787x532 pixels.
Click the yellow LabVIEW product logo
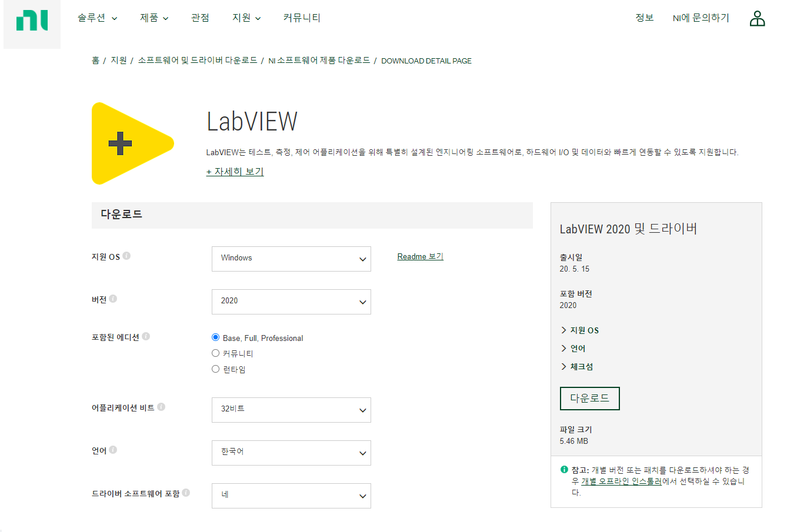(133, 143)
